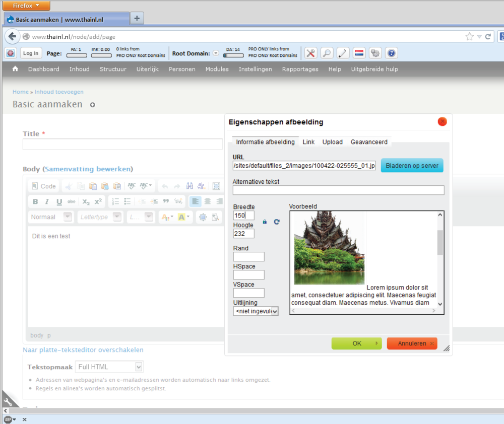Click the blockquote icon
Viewport: 504px width, 424px height.
165,201
